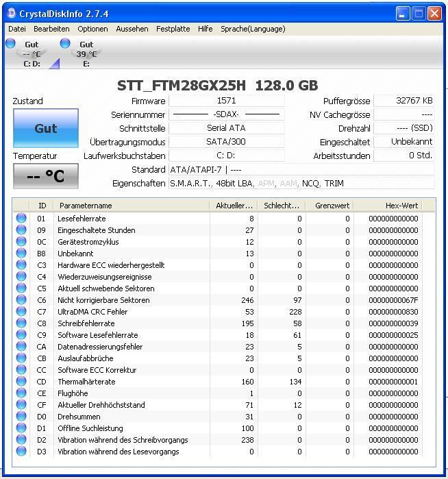
Task: Click hex value 00000000067F
Action: click(x=393, y=300)
